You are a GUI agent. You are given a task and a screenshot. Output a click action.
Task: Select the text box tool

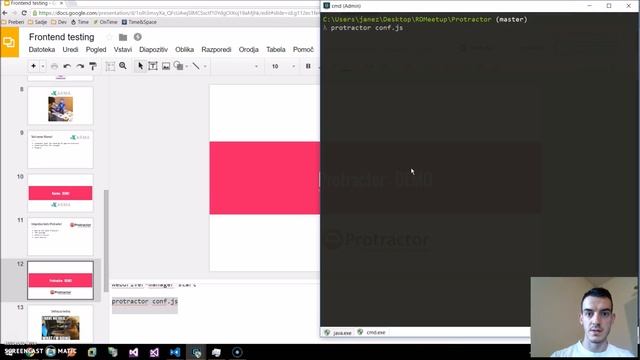tap(153, 66)
